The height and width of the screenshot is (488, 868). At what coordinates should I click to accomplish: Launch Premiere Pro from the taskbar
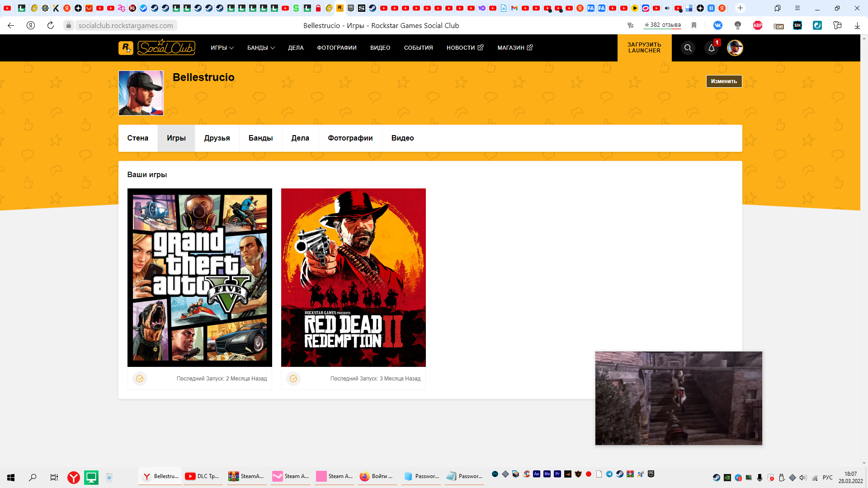pyautogui.click(x=557, y=474)
